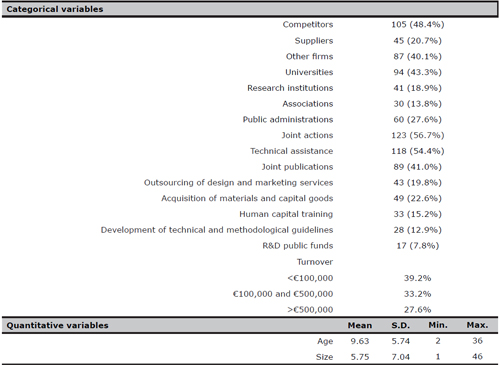Click the Size S.D. '7.04'

tap(401, 357)
